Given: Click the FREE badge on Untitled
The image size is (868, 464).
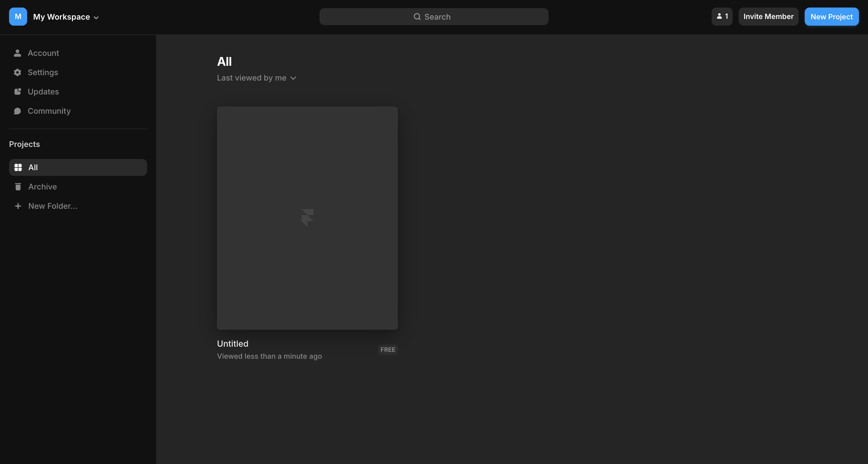Looking at the screenshot, I should coord(388,350).
